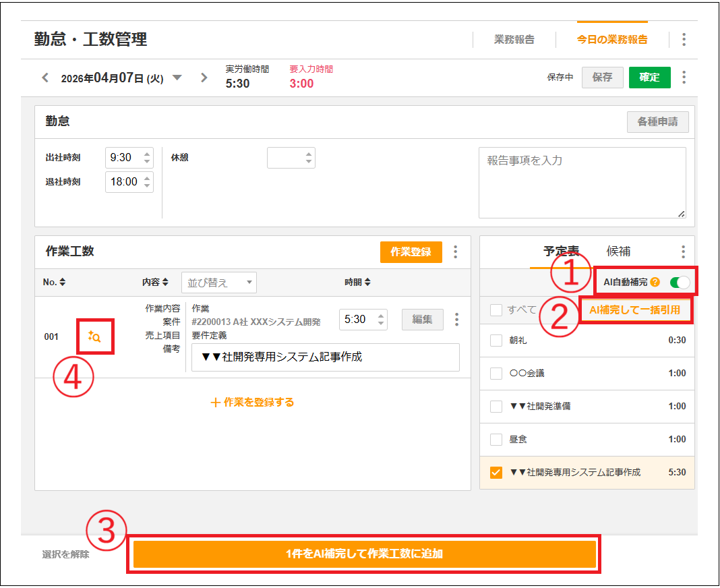Click the 備考 text field on row 001

click(326, 357)
